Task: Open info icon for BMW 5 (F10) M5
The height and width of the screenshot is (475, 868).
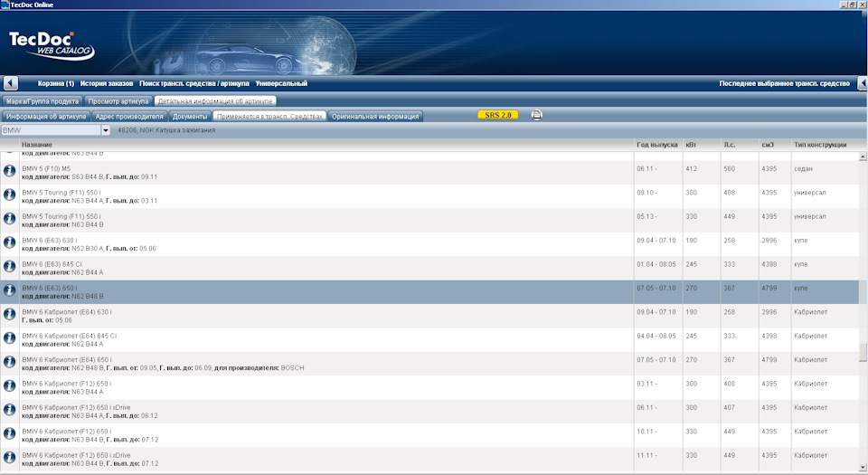Action: [10, 171]
